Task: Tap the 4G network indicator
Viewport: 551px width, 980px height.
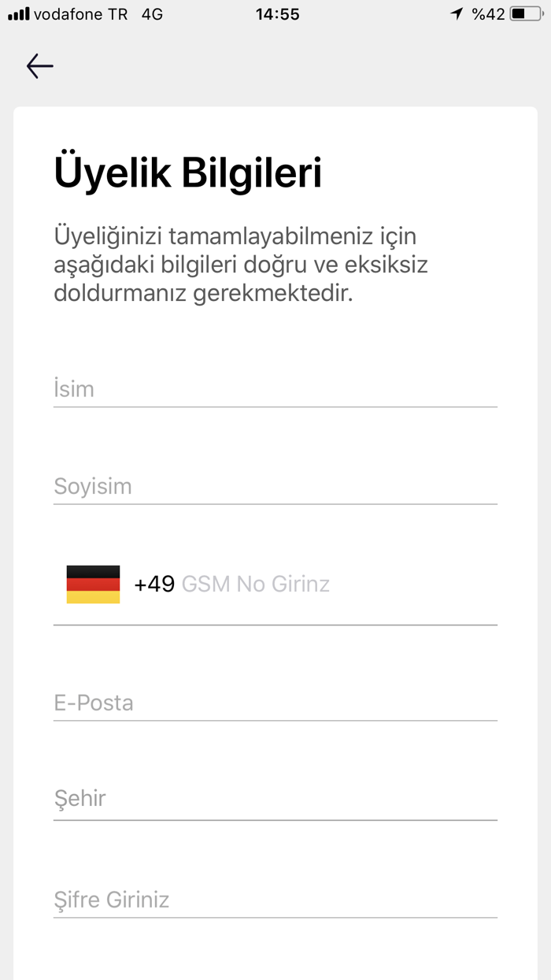Action: point(152,14)
